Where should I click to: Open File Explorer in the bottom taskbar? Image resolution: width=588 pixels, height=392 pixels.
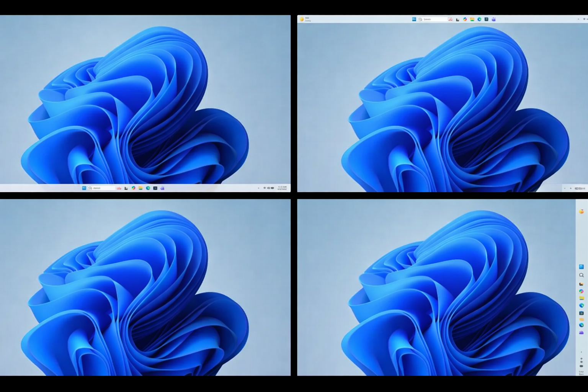tap(140, 188)
